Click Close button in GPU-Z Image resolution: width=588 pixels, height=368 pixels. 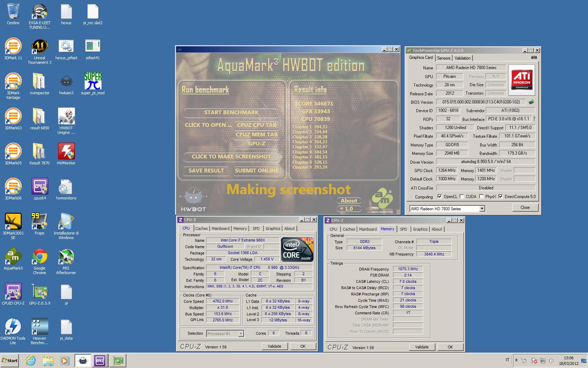525,207
